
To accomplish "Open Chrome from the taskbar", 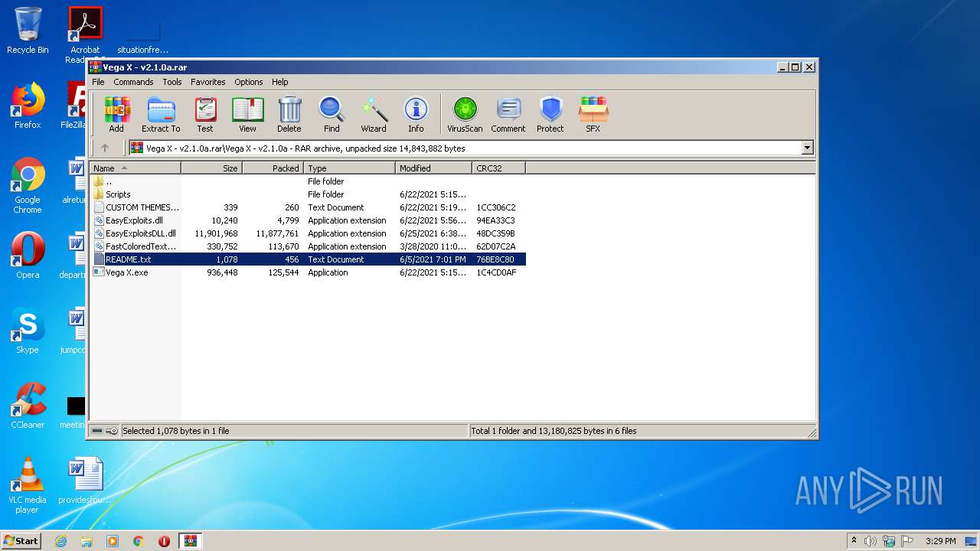I will (139, 541).
